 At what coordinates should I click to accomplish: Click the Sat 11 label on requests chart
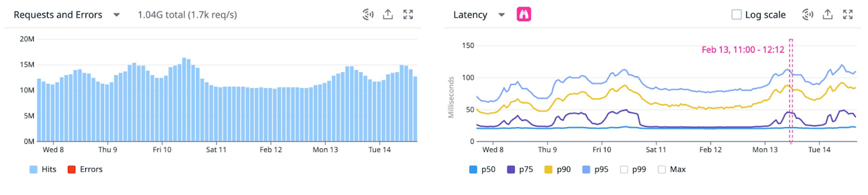[216, 150]
